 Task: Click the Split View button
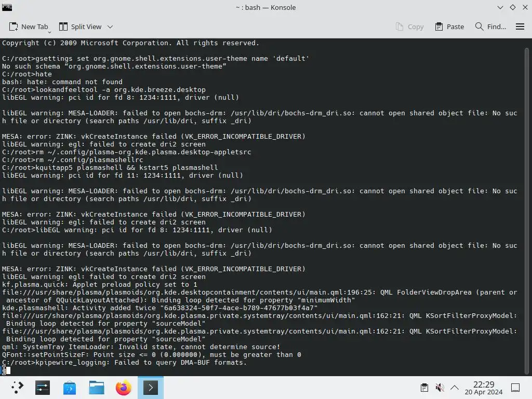(81, 27)
